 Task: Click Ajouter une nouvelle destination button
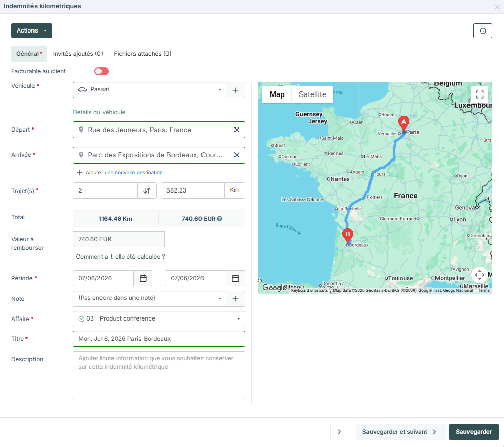click(119, 173)
